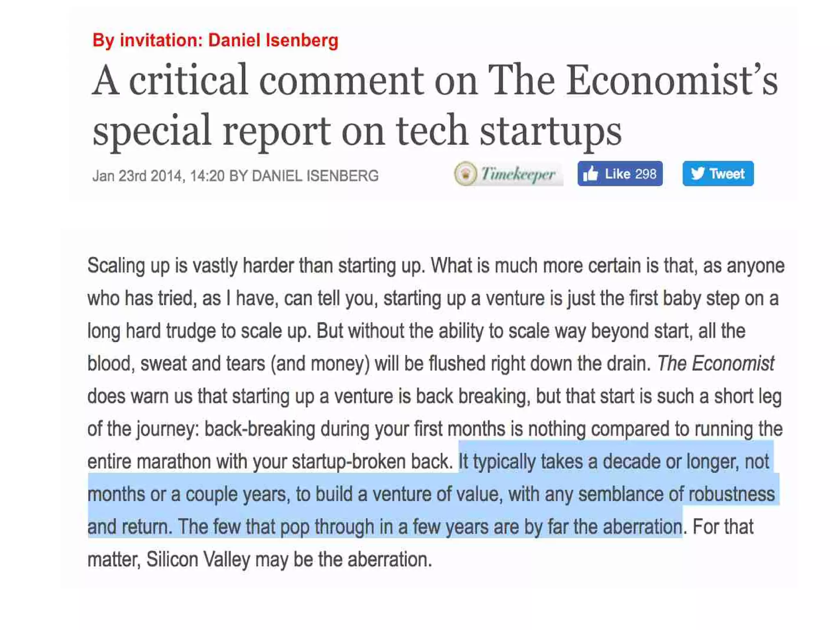Viewport: 840px width, 630px height.
Task: Click the Timekeeper round emblem icon
Action: click(466, 174)
